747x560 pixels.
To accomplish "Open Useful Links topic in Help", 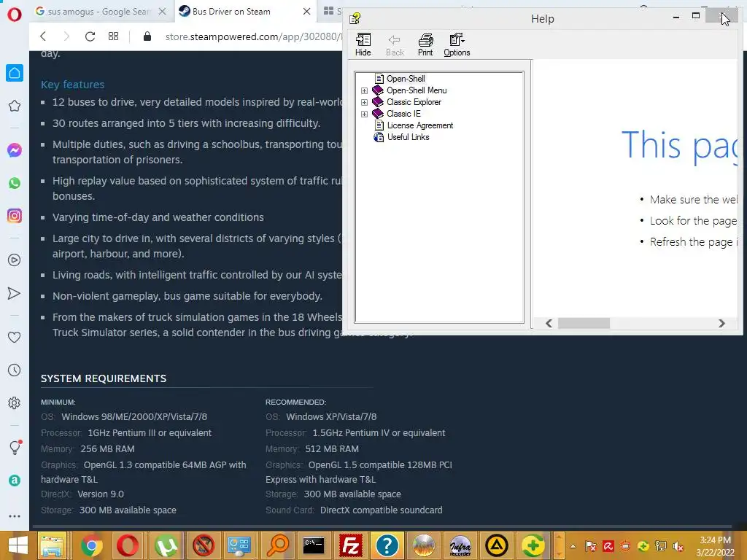I will (x=408, y=136).
